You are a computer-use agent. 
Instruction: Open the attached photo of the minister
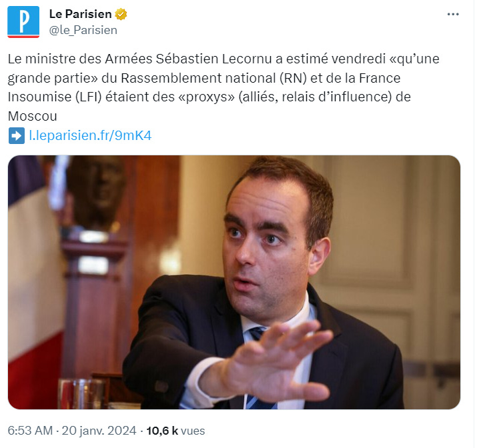coord(234,282)
